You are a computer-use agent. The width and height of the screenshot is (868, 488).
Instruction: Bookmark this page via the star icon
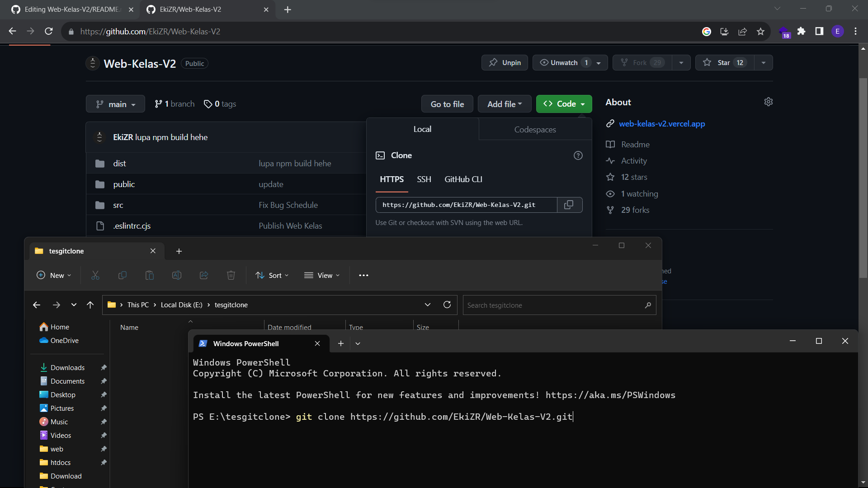pos(760,31)
